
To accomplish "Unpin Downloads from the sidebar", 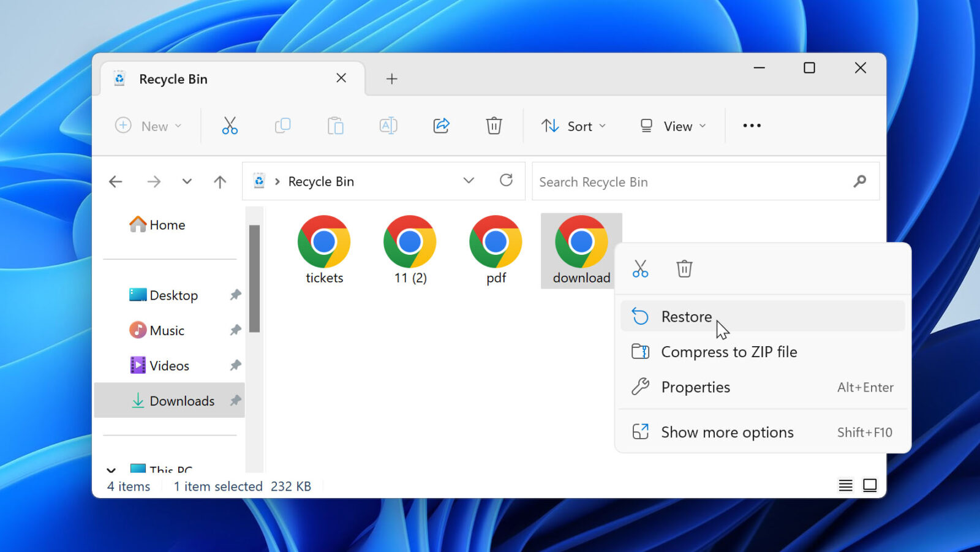I will click(x=235, y=400).
